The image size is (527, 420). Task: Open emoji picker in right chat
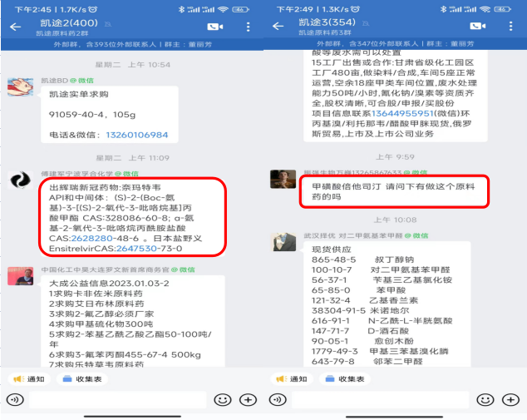pos(485,399)
